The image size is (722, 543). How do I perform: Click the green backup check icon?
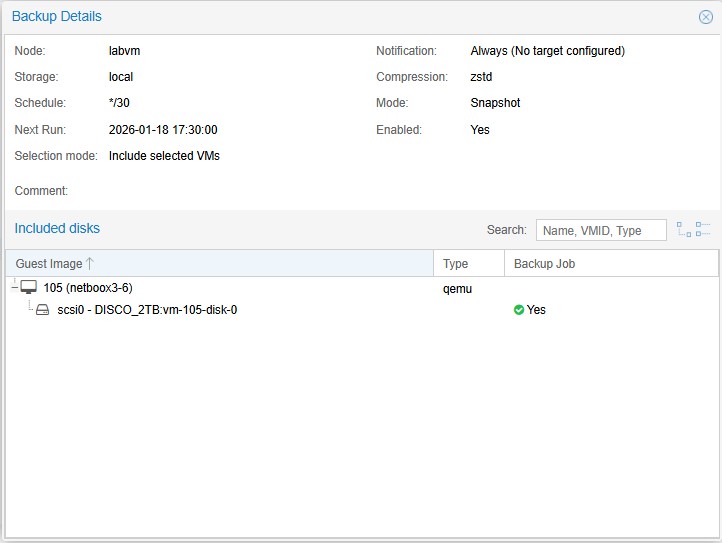pyautogui.click(x=519, y=310)
